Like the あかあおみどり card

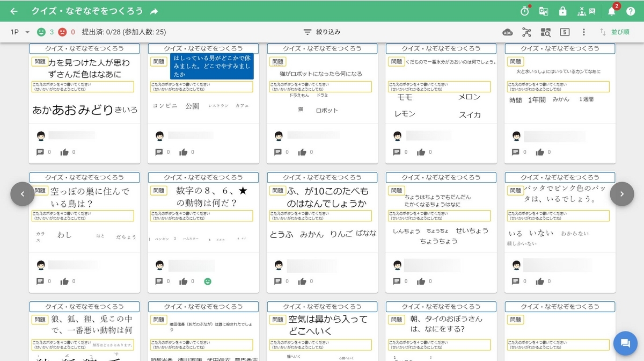65,152
